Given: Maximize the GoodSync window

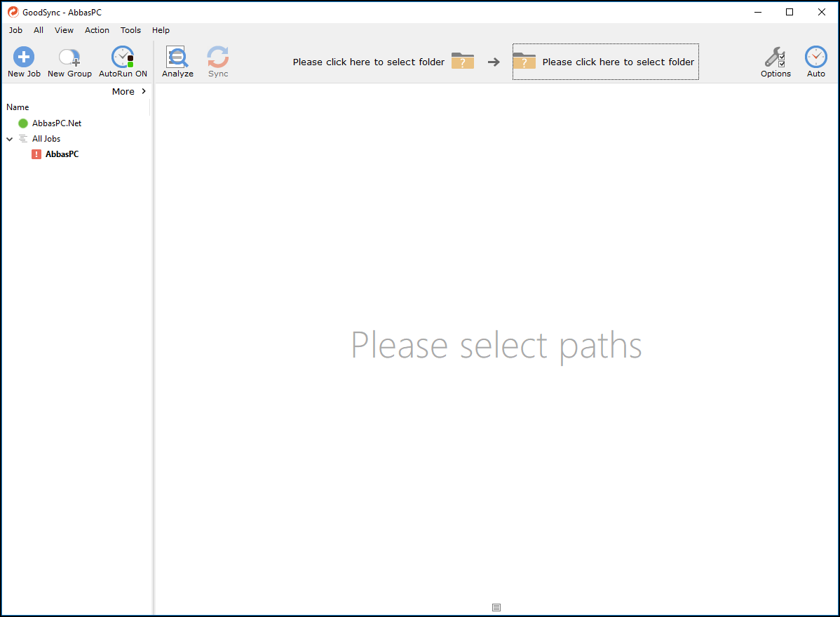Looking at the screenshot, I should click(x=789, y=12).
